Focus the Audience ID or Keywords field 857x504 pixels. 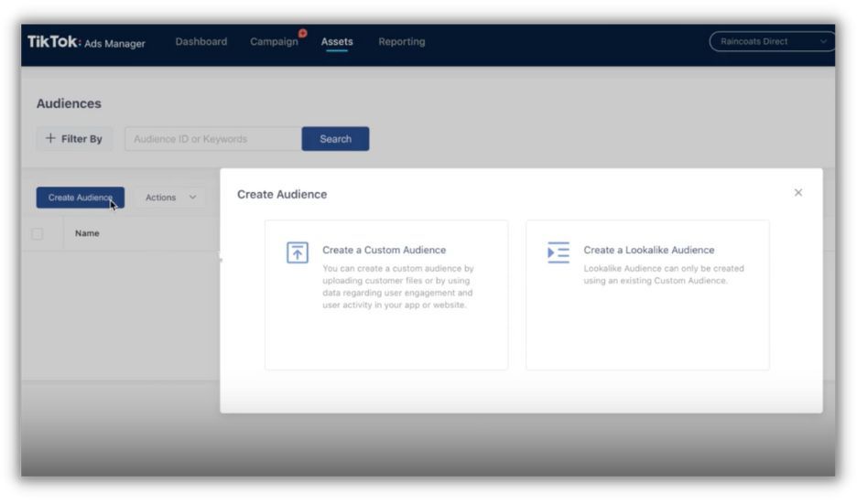(212, 139)
